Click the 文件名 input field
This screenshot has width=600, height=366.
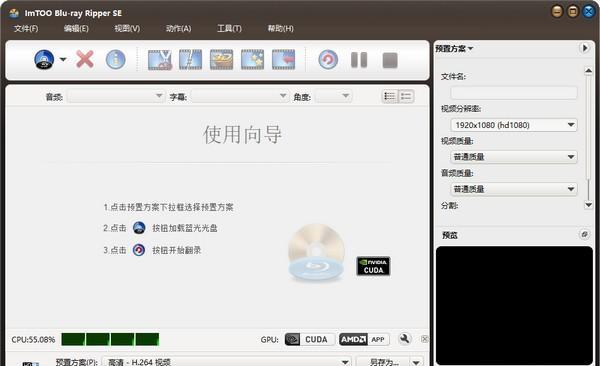pyautogui.click(x=514, y=93)
